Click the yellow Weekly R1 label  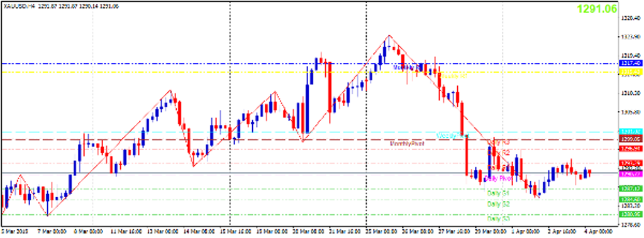(453, 77)
